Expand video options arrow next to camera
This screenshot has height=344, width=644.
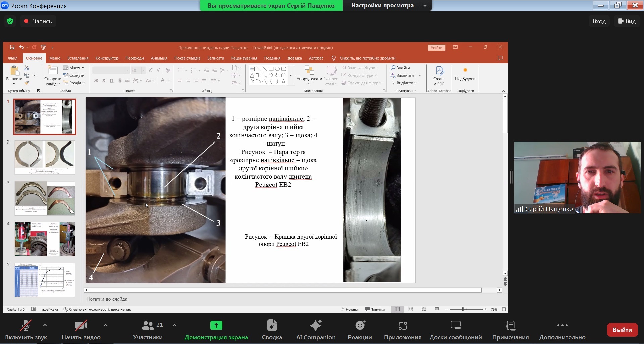tap(106, 325)
